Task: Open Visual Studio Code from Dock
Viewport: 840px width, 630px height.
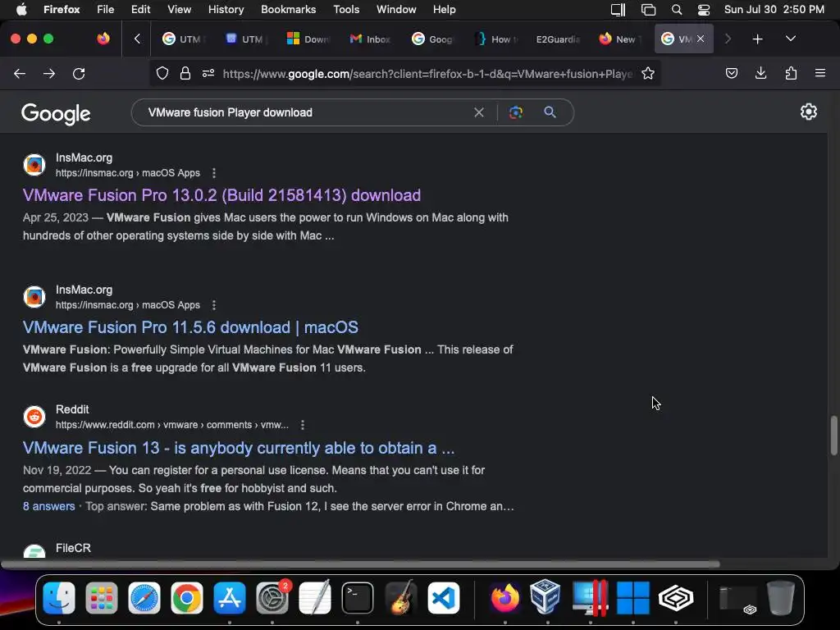Action: click(x=443, y=598)
